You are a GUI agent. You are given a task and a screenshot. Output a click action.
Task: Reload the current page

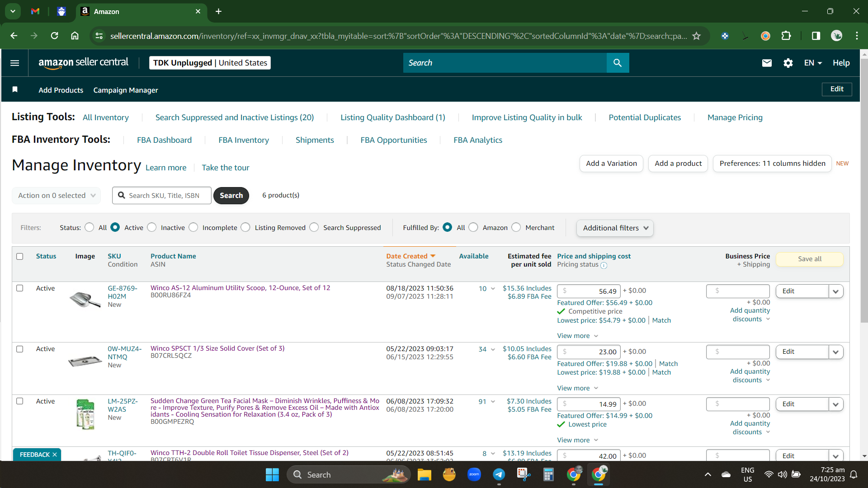click(x=54, y=36)
